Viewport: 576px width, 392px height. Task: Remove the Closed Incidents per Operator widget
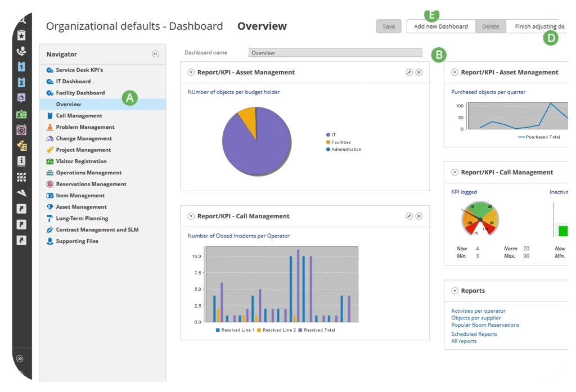click(419, 217)
